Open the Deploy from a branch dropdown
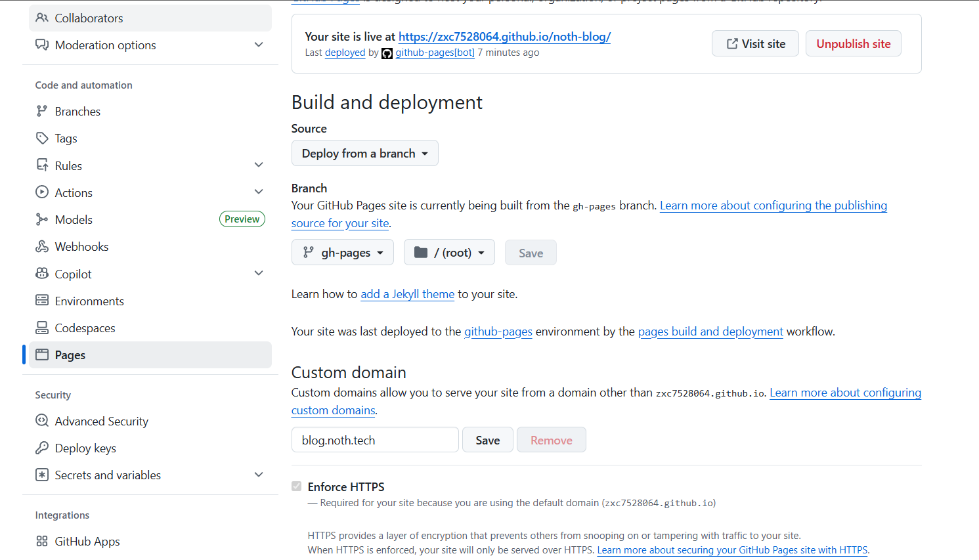 (364, 154)
